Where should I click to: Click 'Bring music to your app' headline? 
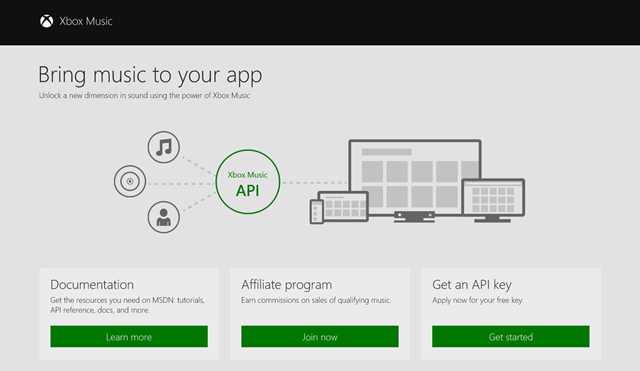tap(150, 75)
